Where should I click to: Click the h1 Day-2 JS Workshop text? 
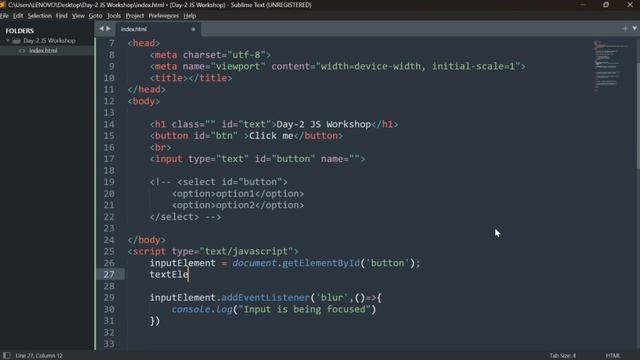pos(323,124)
